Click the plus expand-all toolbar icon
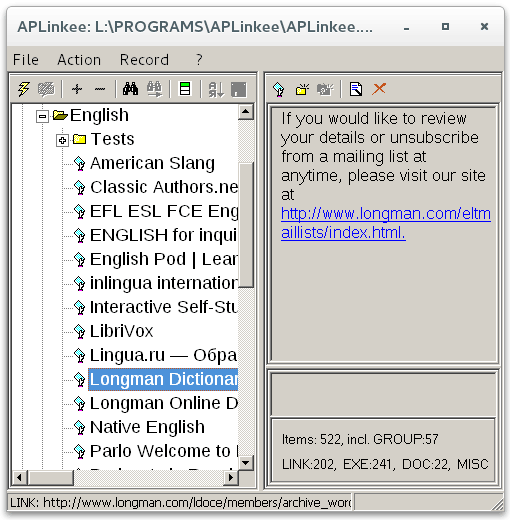Screen dimensions: 510x520 77,89
